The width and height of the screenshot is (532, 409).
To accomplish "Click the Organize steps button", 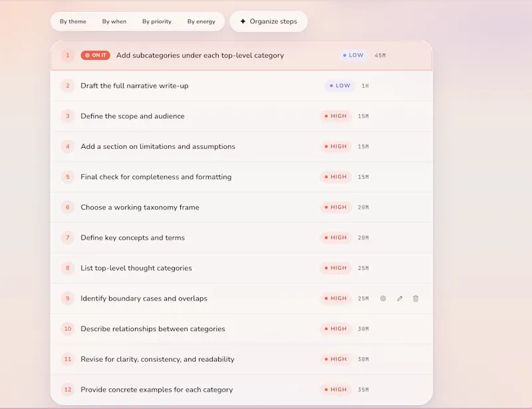I will coord(269,21).
